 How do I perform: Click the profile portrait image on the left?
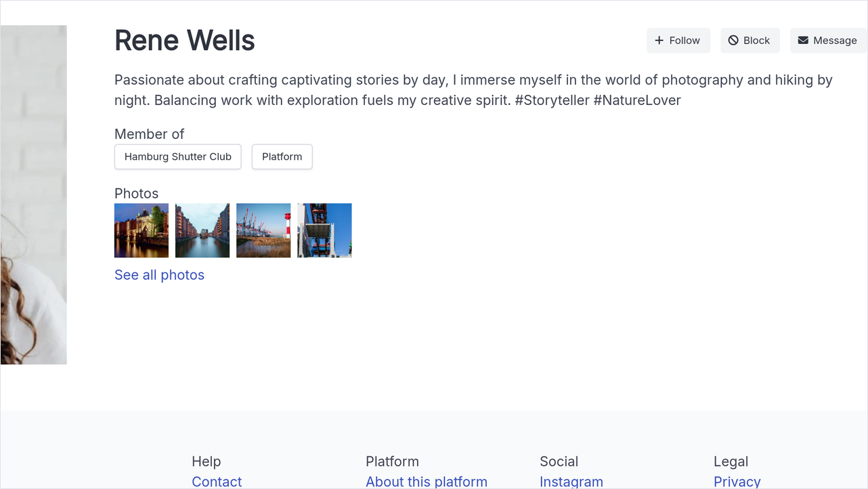[x=33, y=195]
